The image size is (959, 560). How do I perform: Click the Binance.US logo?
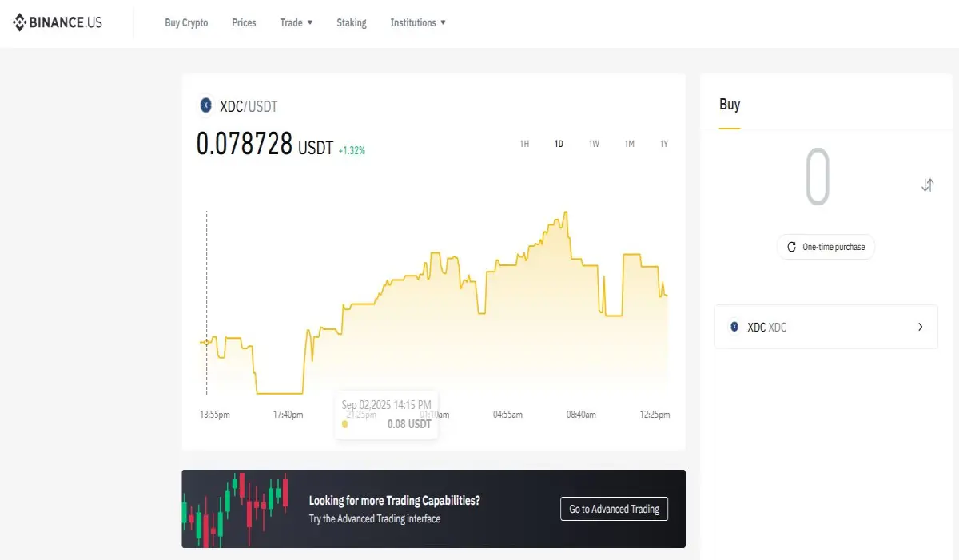[57, 22]
